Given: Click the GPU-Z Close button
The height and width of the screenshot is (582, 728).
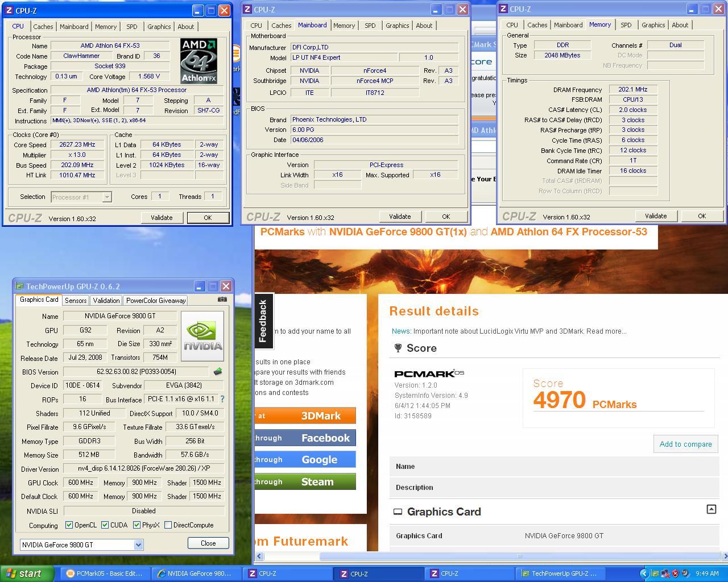Looking at the screenshot, I should [x=208, y=543].
